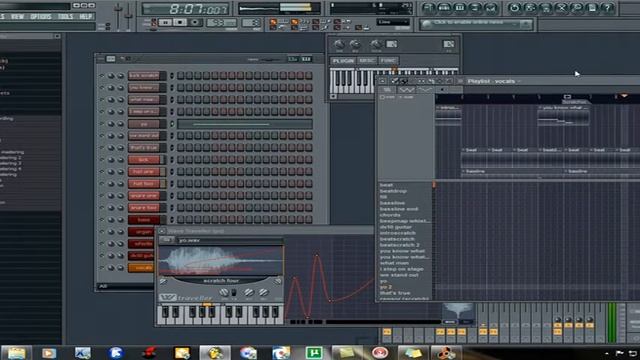This screenshot has height=360, width=640.
Task: Select introscratch in the Playlist pattern list
Action: coord(398,233)
